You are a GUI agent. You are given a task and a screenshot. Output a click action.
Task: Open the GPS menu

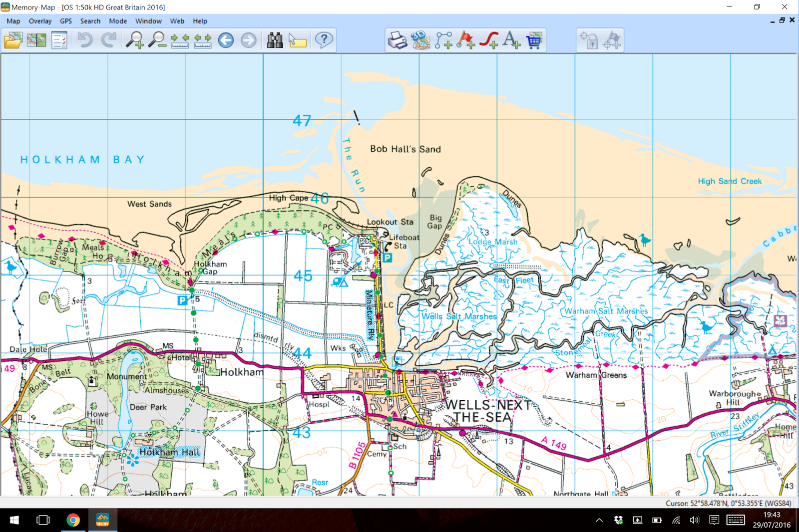(x=65, y=21)
